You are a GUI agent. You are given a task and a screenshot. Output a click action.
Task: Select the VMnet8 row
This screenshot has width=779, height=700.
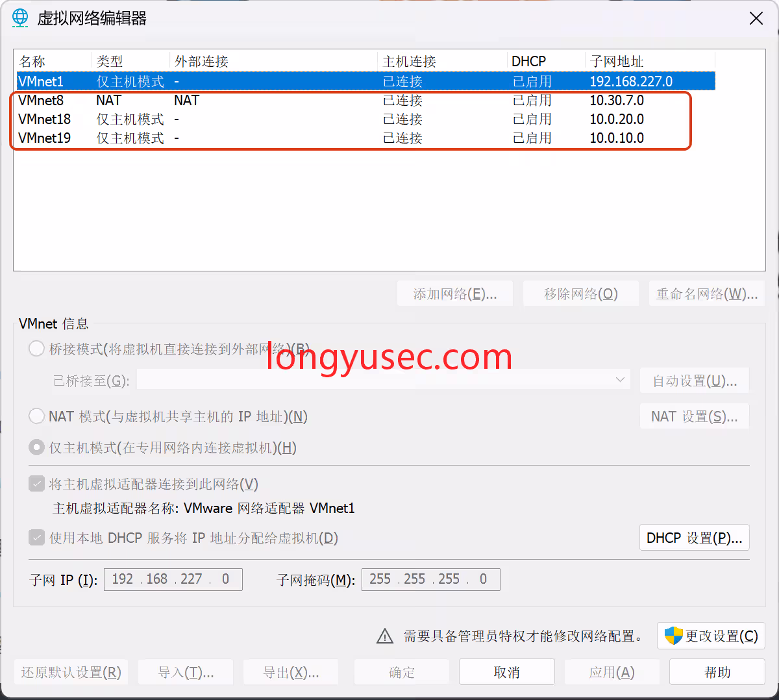tap(365, 100)
